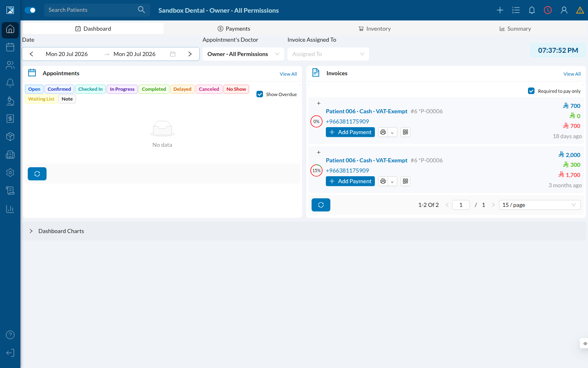Open the 15 / page size dropdown

click(x=540, y=205)
